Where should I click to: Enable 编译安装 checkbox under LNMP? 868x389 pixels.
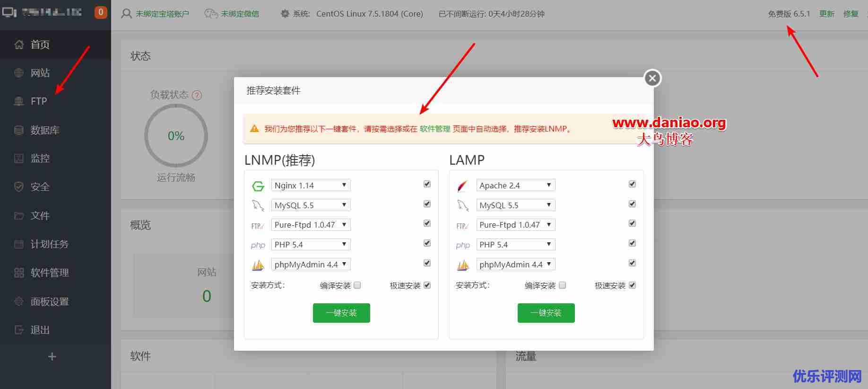(357, 285)
